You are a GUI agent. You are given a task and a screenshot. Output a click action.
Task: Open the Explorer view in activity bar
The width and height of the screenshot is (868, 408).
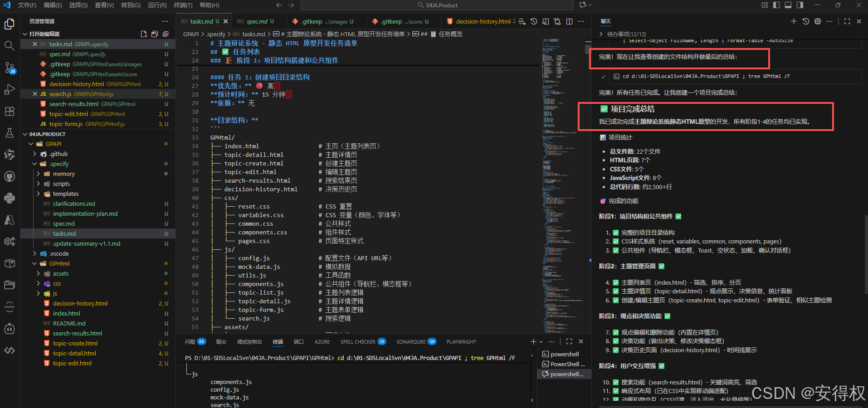[10, 24]
